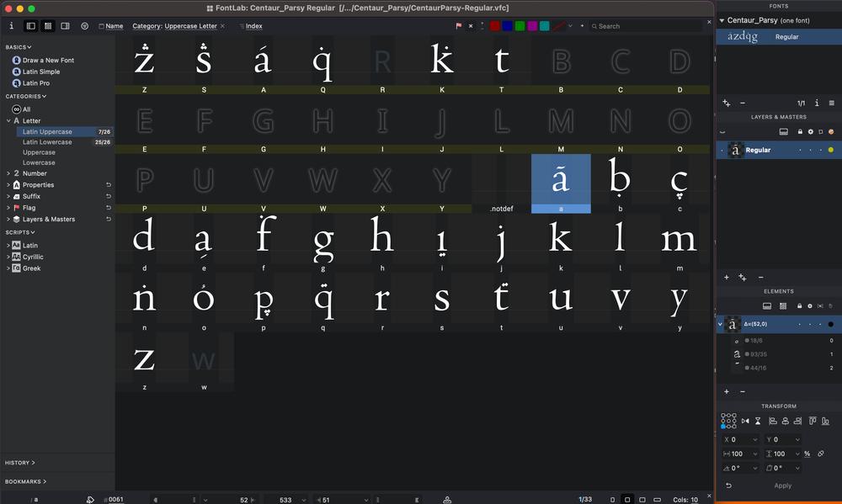Image resolution: width=842 pixels, height=504 pixels.
Task: Click the reset arrow icon beside Apply
Action: pyautogui.click(x=728, y=485)
